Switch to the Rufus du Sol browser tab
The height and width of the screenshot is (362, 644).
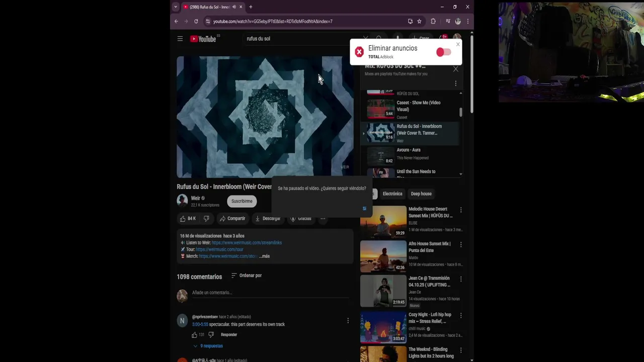point(213,7)
